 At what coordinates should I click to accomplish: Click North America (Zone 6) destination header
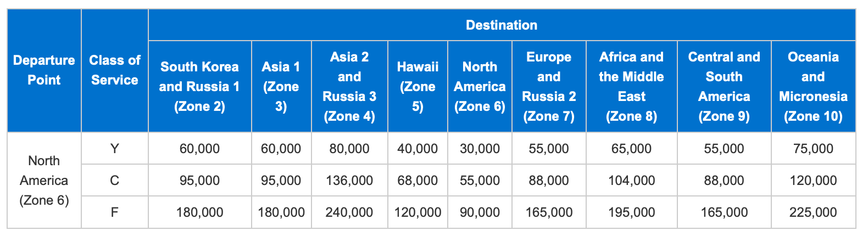480,87
